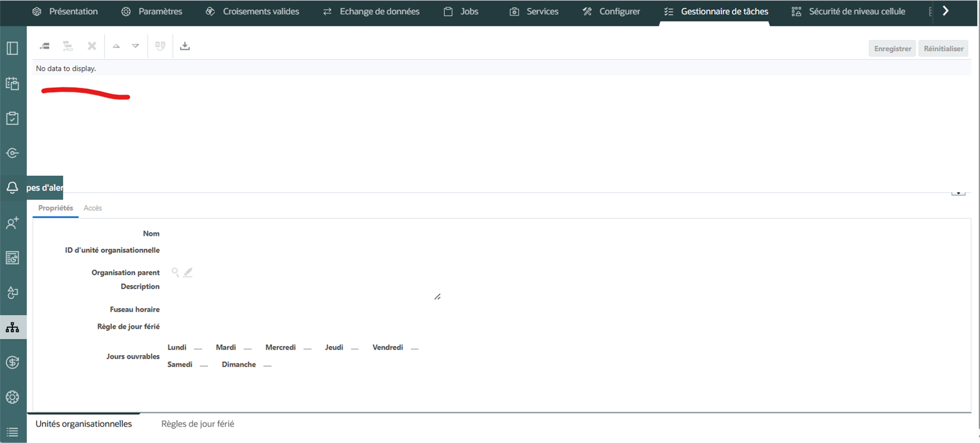Click the Vendredi day label
This screenshot has width=980, height=443.
coord(388,347)
